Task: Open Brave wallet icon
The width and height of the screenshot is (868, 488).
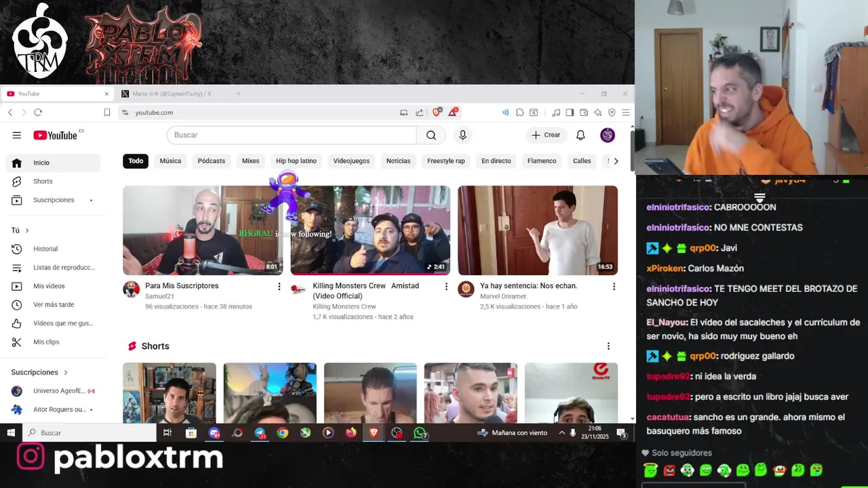Action: (583, 113)
